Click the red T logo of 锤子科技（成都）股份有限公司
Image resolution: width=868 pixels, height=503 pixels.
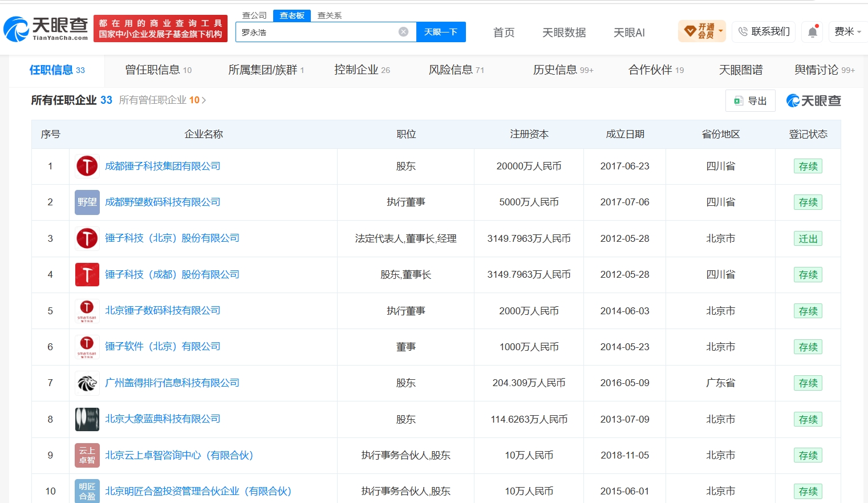point(87,275)
